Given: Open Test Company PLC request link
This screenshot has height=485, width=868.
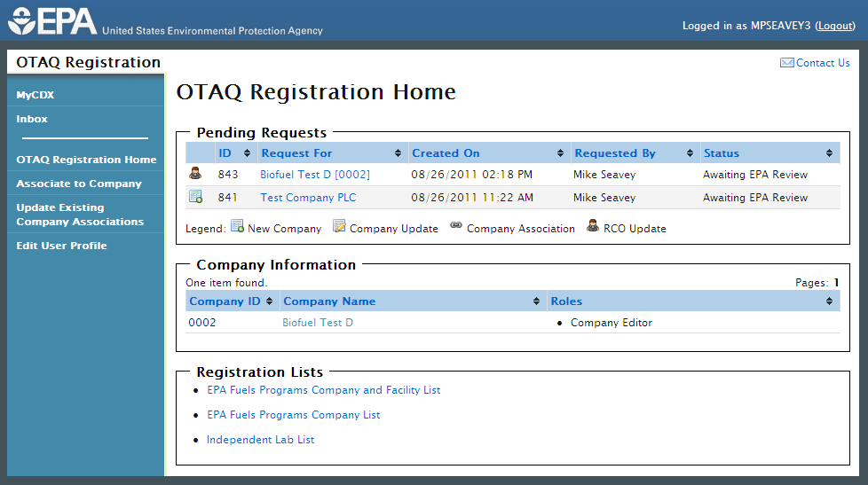Looking at the screenshot, I should click(308, 198).
